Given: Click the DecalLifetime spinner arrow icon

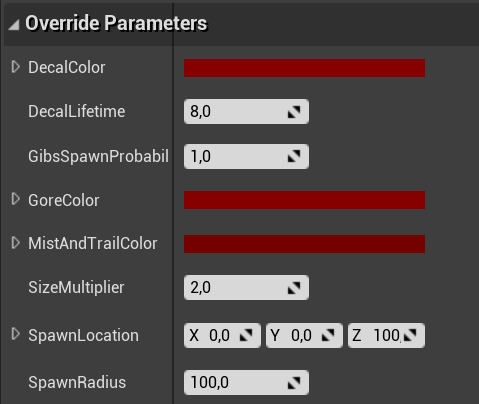Looking at the screenshot, I should pyautogui.click(x=294, y=112).
